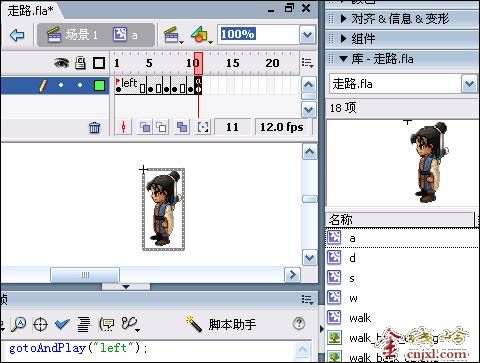Select the layer's pencil edit icon
Screen dimensions: 480x363
point(43,86)
